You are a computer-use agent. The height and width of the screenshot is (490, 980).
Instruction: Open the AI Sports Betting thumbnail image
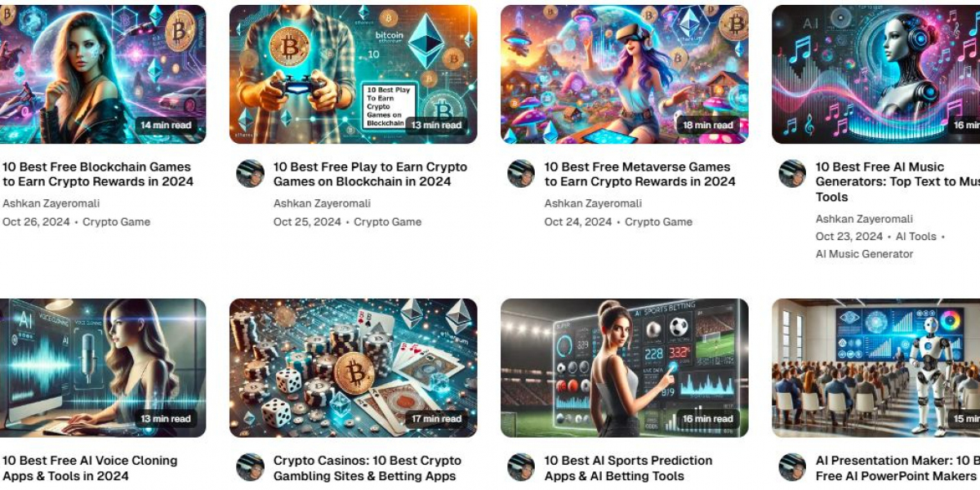(x=624, y=367)
